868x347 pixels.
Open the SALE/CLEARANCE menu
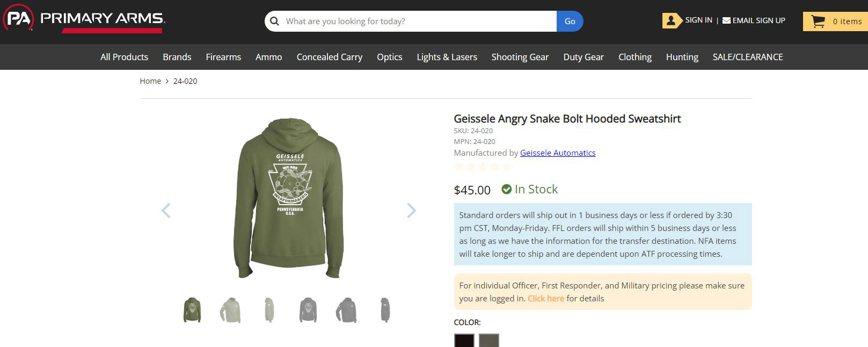click(x=747, y=57)
